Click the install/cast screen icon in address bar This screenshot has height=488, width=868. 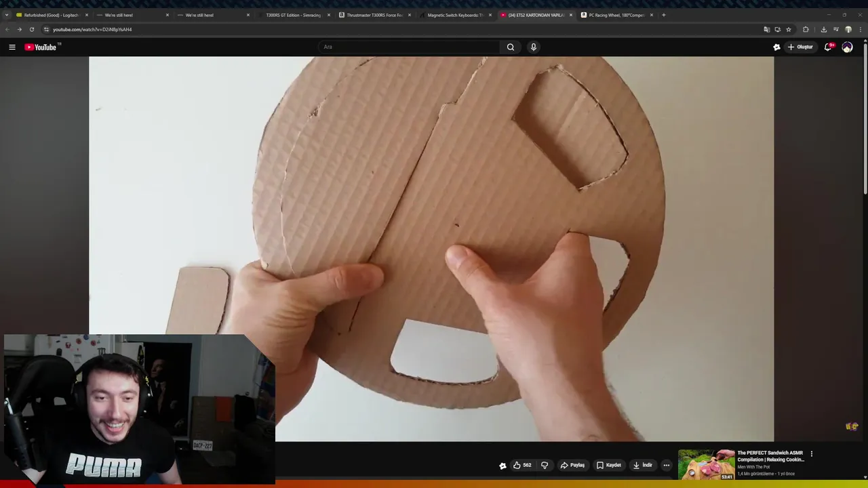click(777, 29)
